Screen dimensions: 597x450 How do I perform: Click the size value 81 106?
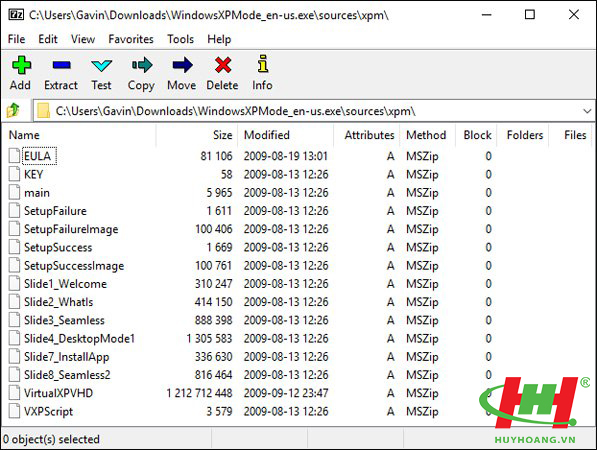point(216,156)
